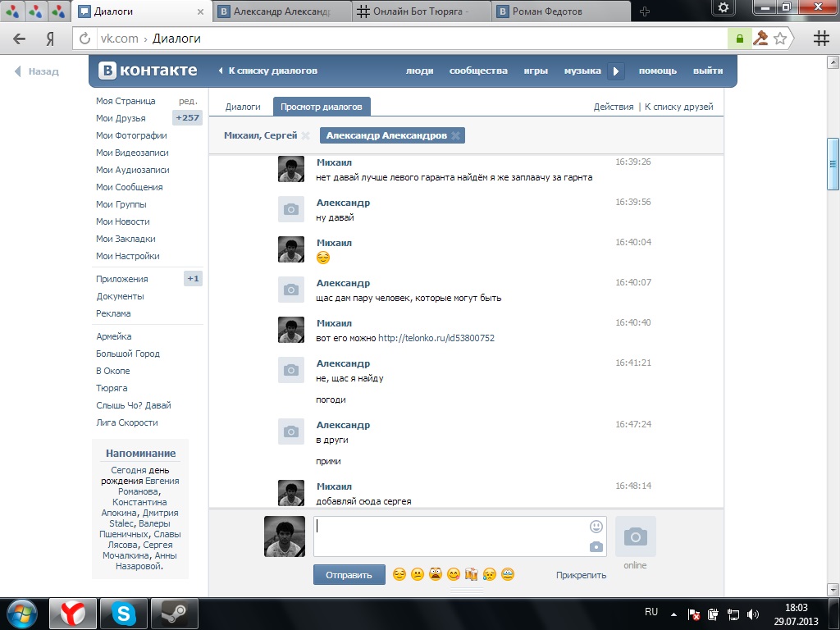Open Steam from the taskbar
Image resolution: width=840 pixels, height=630 pixels.
click(174, 614)
